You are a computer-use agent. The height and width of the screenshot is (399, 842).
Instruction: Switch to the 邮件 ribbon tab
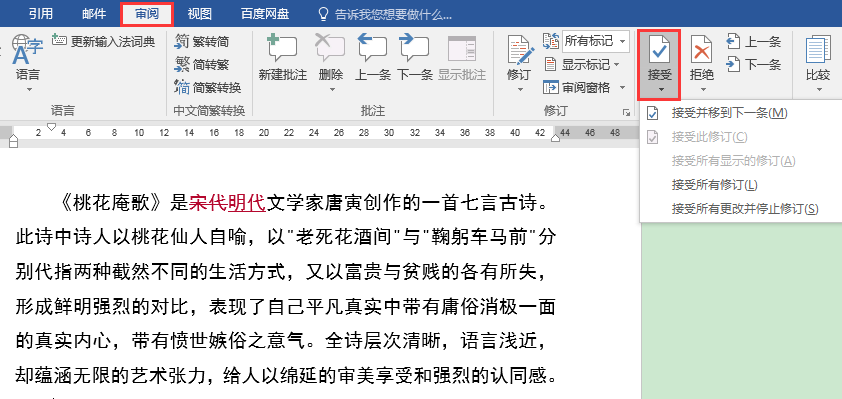[x=94, y=13]
